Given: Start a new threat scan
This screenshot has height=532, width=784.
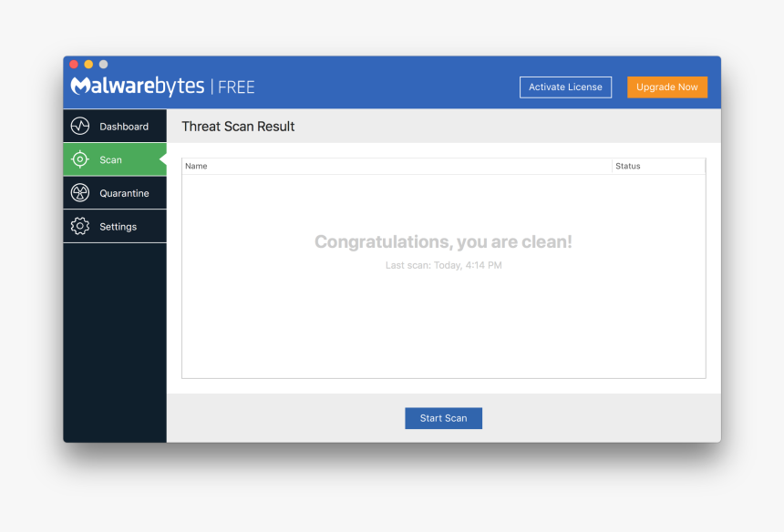Looking at the screenshot, I should click(x=443, y=417).
